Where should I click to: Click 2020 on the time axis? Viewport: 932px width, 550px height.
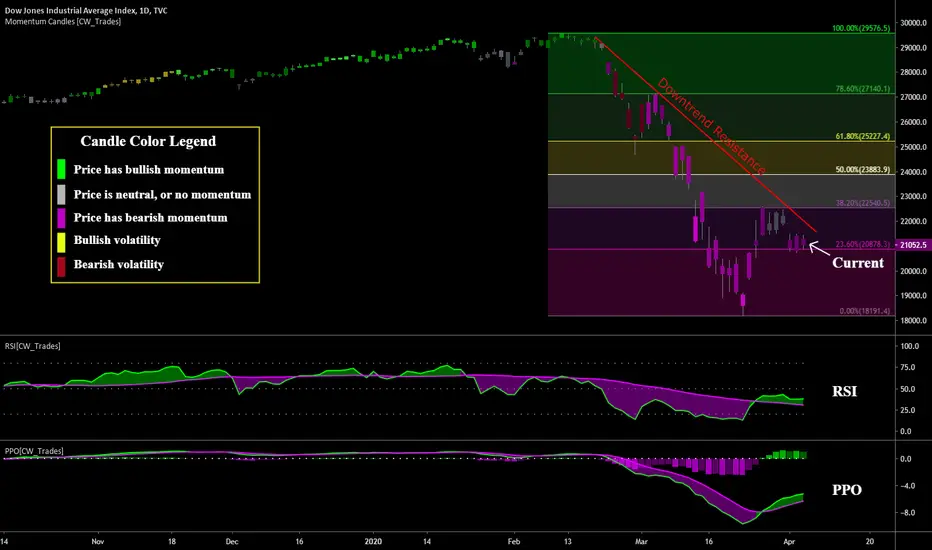point(373,542)
